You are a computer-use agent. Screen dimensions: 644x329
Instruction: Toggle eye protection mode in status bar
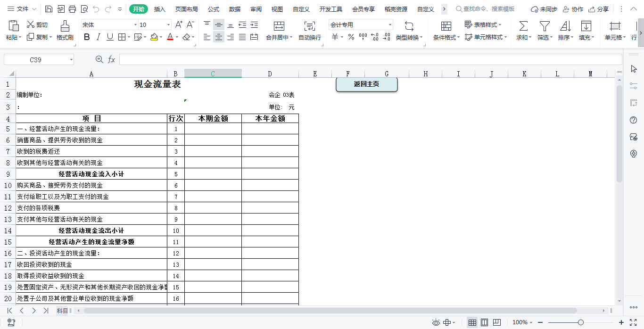[436, 322]
